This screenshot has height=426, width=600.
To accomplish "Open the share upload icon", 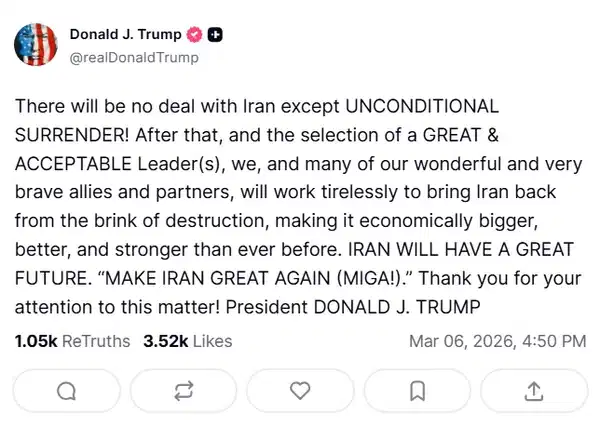I will [535, 390].
